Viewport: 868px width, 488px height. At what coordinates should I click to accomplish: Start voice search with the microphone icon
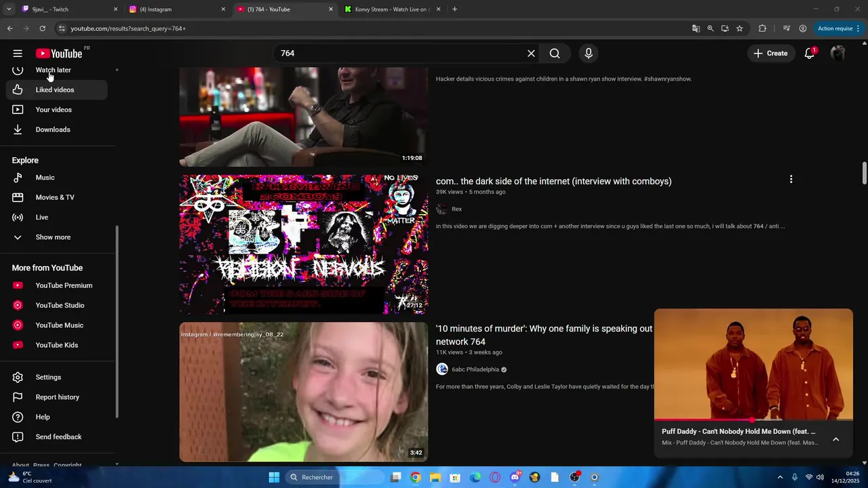tap(588, 54)
